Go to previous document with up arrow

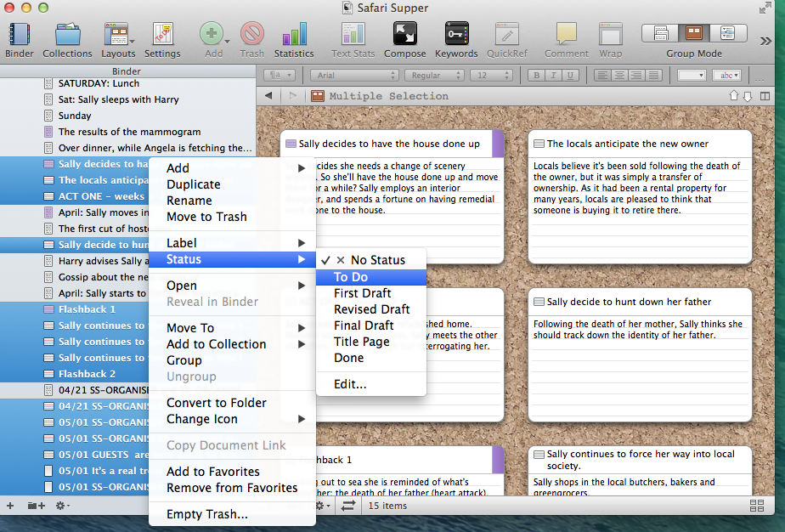tap(734, 96)
